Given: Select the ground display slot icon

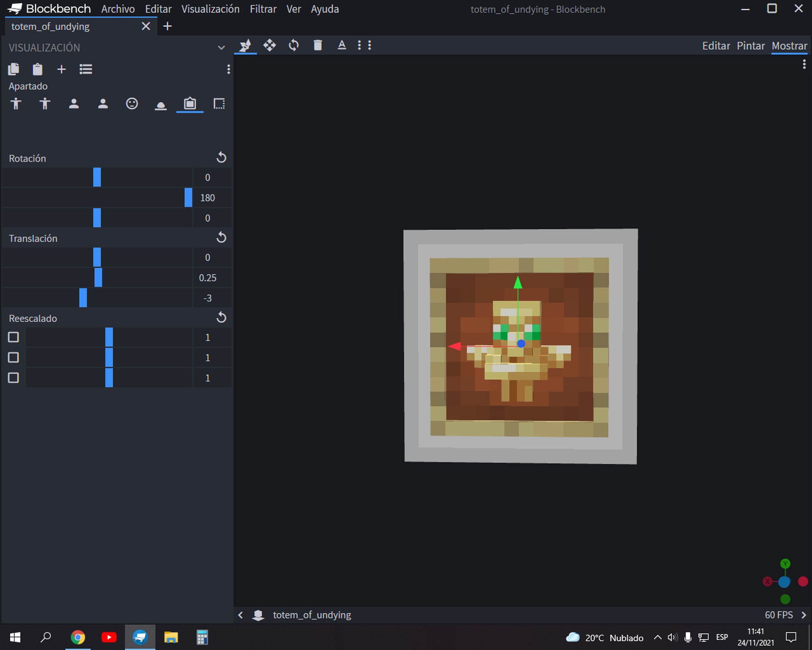Looking at the screenshot, I should click(161, 104).
